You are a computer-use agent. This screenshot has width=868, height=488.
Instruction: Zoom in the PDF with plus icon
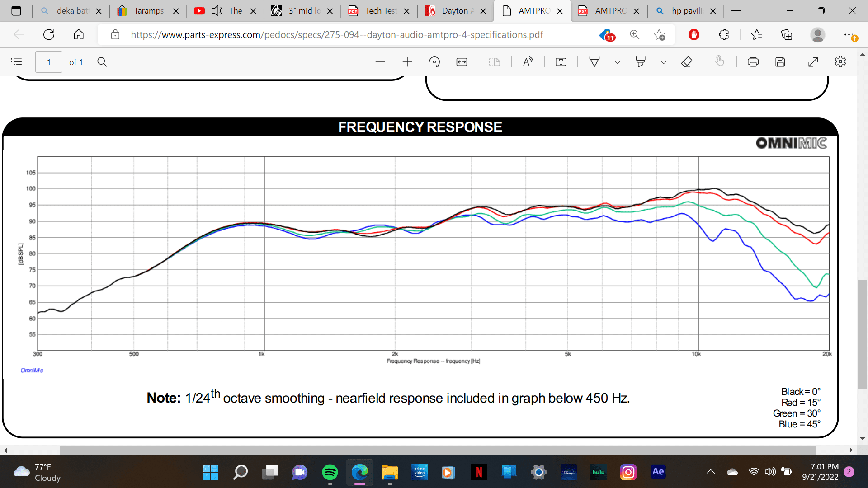[407, 62]
